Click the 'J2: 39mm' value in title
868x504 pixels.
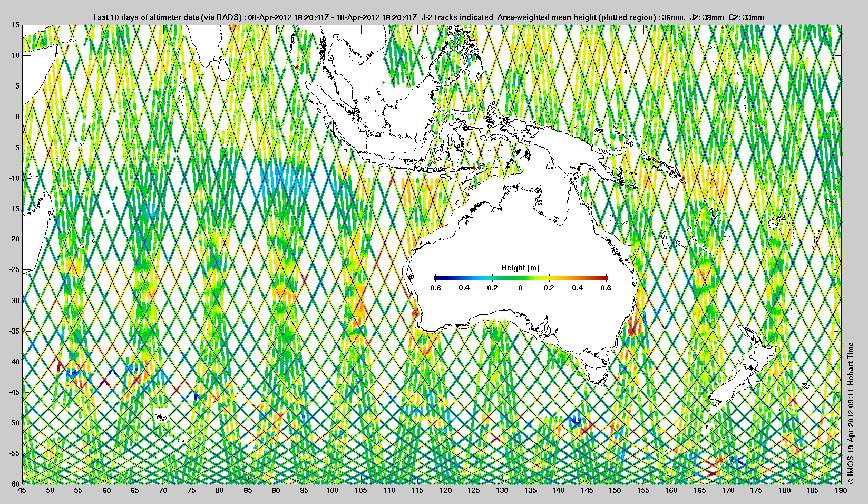(x=706, y=17)
